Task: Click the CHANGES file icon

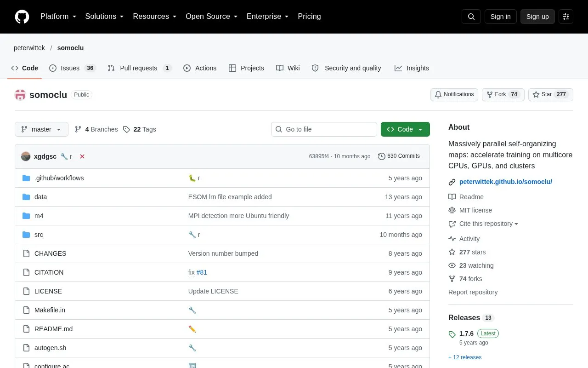Action: 26,253
